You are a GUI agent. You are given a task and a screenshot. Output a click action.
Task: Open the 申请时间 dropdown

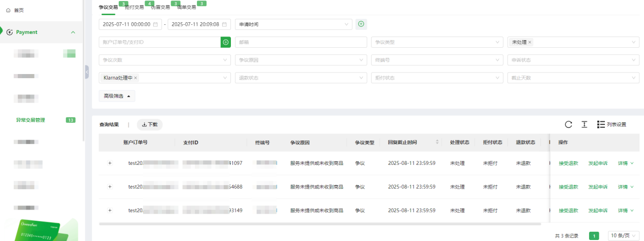pyautogui.click(x=293, y=24)
